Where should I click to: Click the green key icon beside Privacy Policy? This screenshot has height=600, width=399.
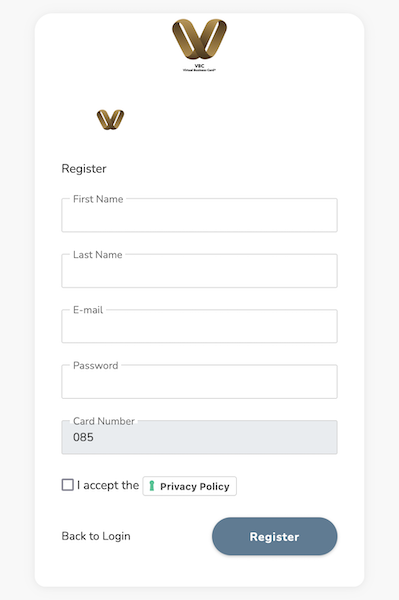(151, 486)
